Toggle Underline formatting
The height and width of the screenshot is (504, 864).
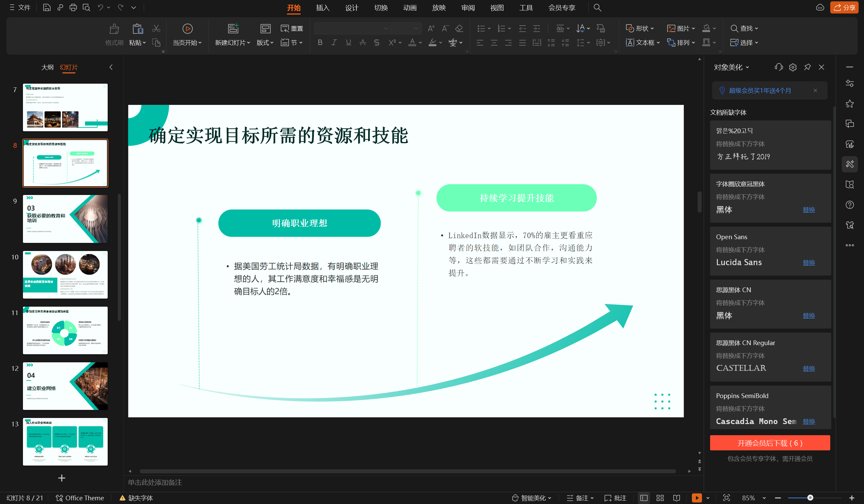point(348,43)
